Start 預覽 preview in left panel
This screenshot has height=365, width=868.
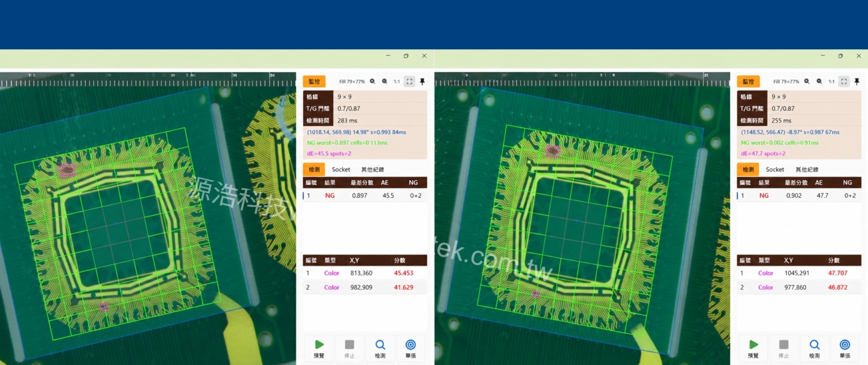[319, 349]
